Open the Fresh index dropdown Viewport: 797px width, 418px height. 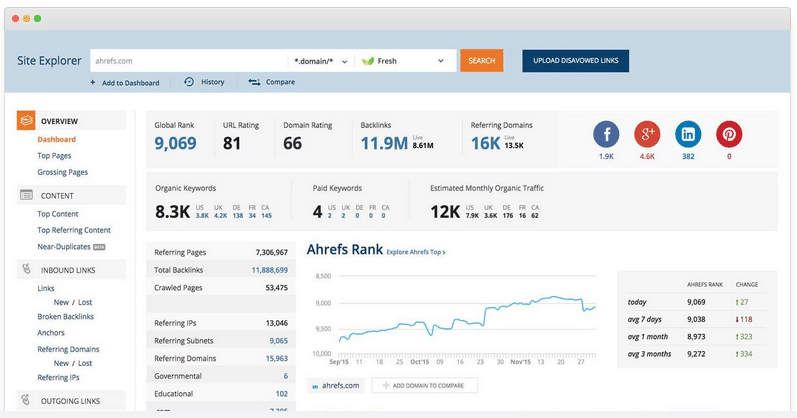tap(405, 61)
